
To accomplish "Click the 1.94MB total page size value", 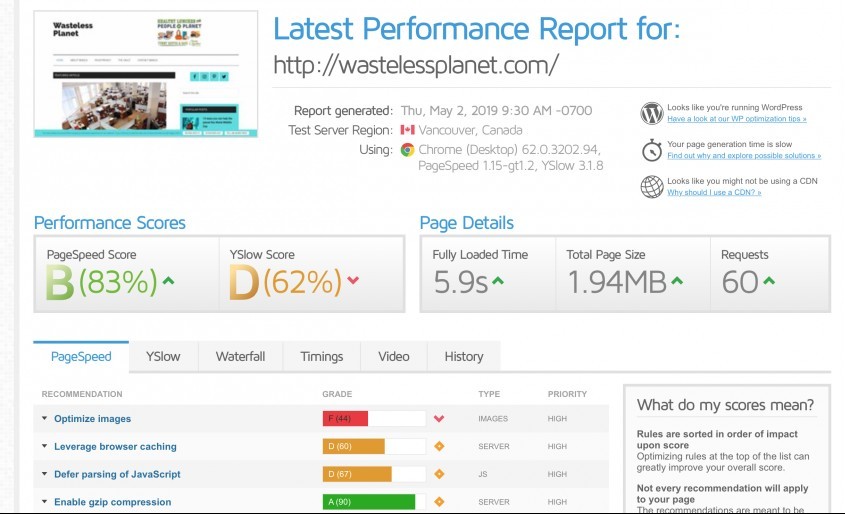I will (x=617, y=282).
